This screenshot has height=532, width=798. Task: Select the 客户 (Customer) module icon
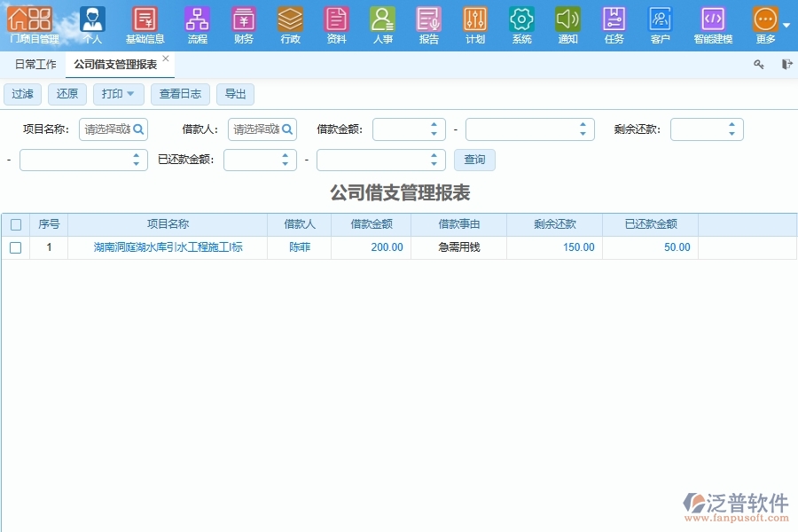[660, 20]
